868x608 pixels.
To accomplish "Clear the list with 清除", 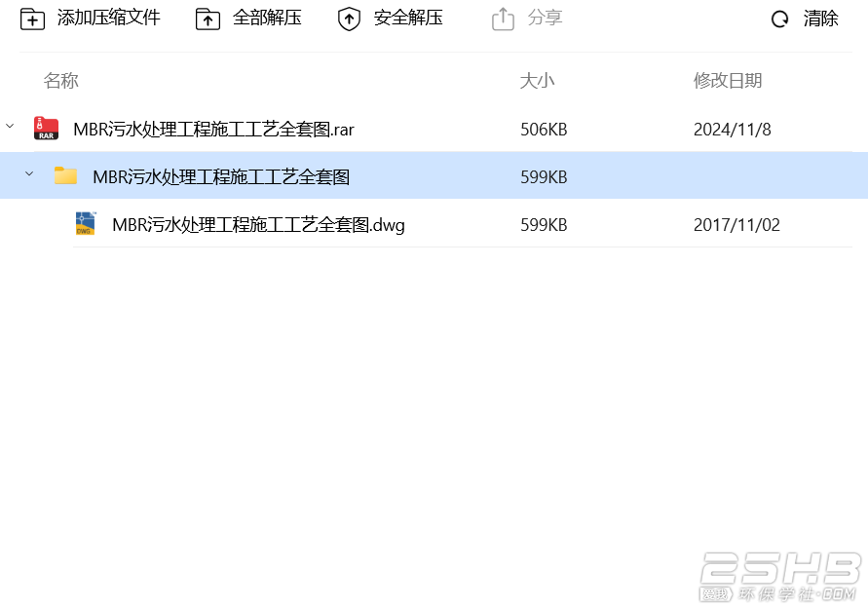I will (820, 19).
